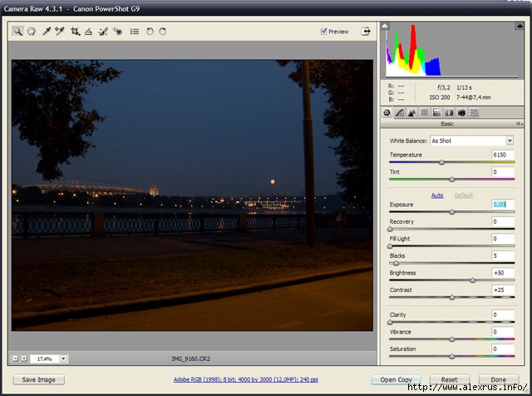Open workflow options link Adobe RGB (1998)
532x396 pixels.
[246, 379]
